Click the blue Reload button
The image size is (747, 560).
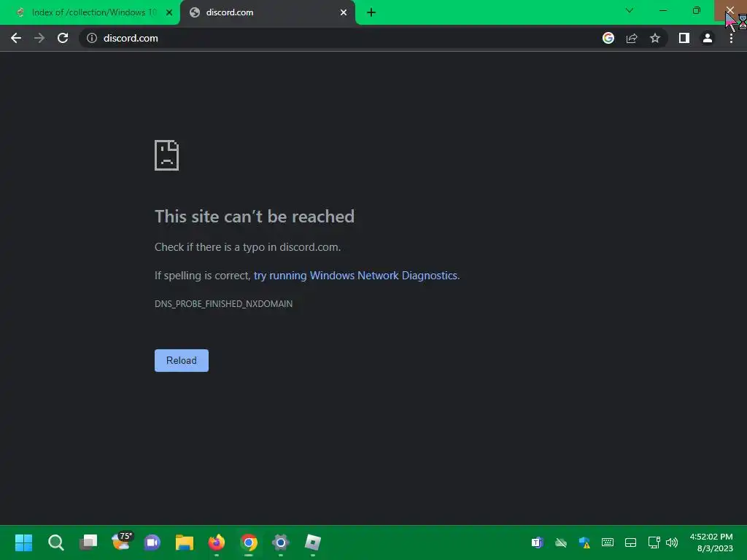pos(182,360)
